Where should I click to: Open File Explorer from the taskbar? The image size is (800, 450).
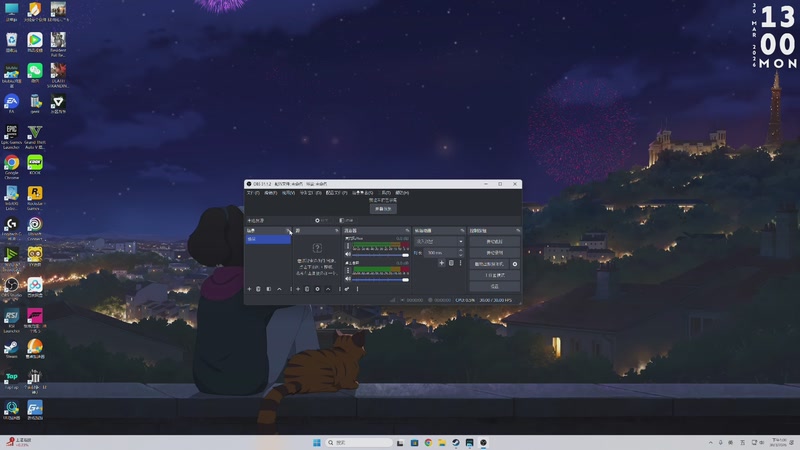click(442, 442)
